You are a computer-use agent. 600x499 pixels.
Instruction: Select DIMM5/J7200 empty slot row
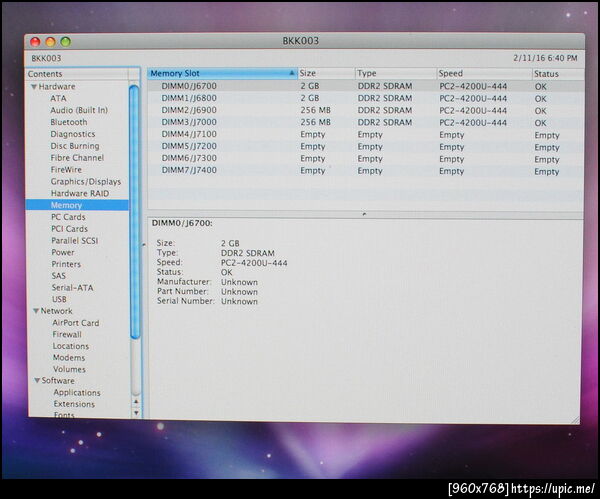click(x=366, y=147)
